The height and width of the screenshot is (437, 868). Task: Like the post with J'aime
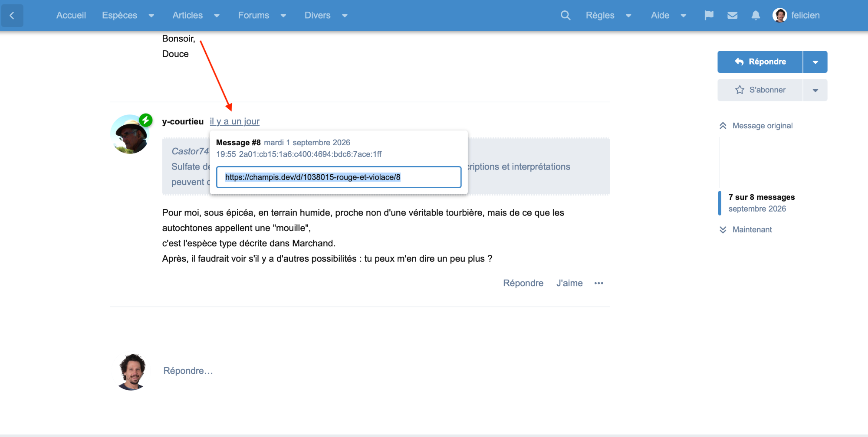tap(569, 283)
